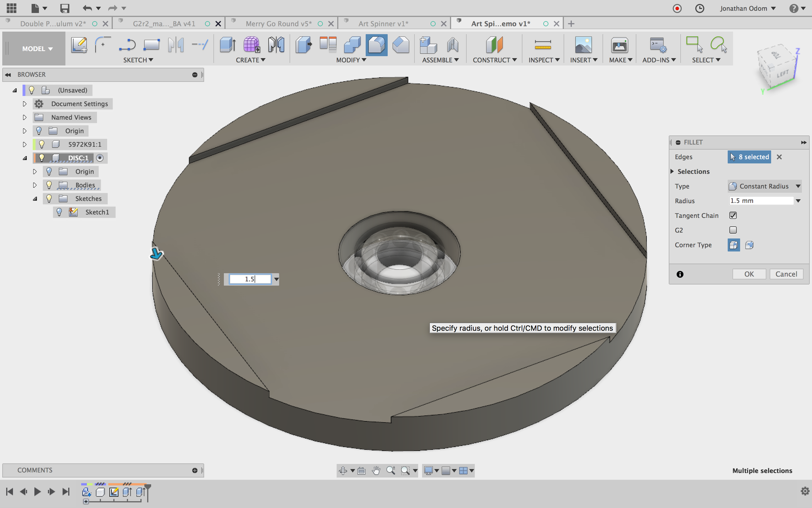Select the Extrude tool icon

pyautogui.click(x=227, y=45)
